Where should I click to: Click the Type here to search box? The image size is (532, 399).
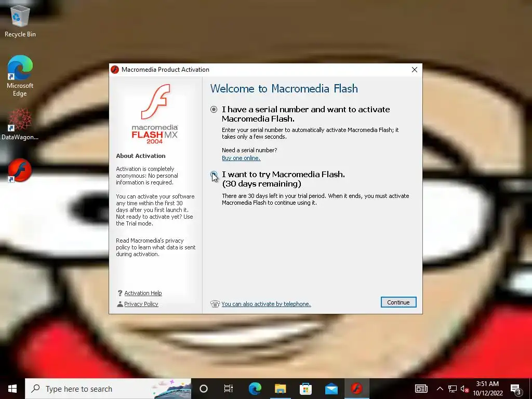pyautogui.click(x=108, y=389)
